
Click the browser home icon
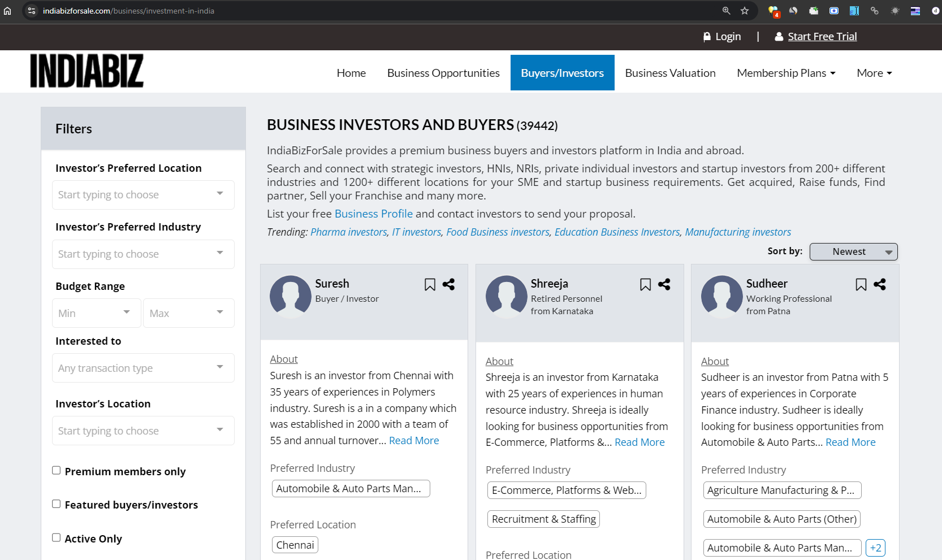7,11
